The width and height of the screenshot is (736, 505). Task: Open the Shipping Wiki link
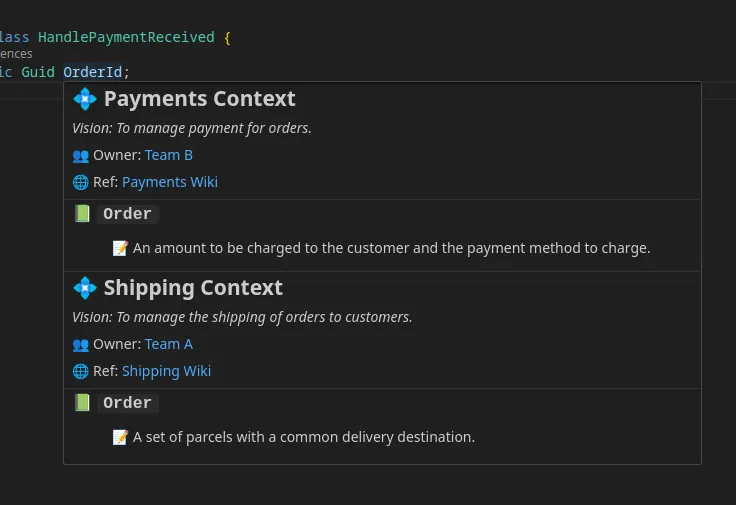pos(166,371)
